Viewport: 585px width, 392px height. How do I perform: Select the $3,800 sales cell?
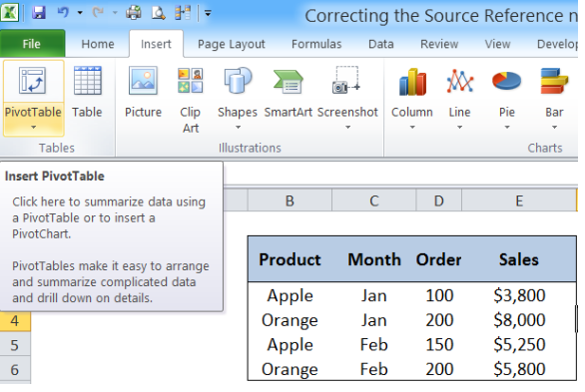[x=519, y=295]
